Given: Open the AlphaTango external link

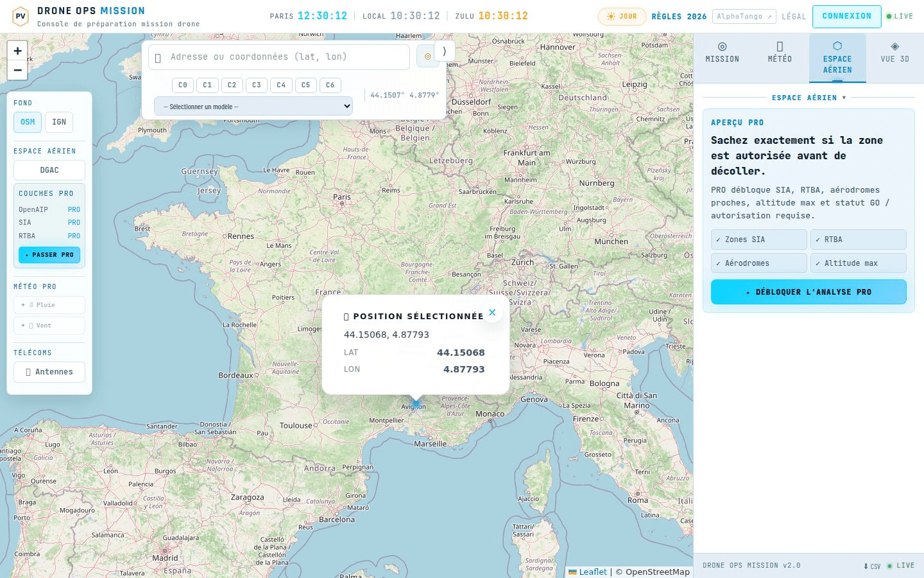Looking at the screenshot, I should pyautogui.click(x=744, y=17).
